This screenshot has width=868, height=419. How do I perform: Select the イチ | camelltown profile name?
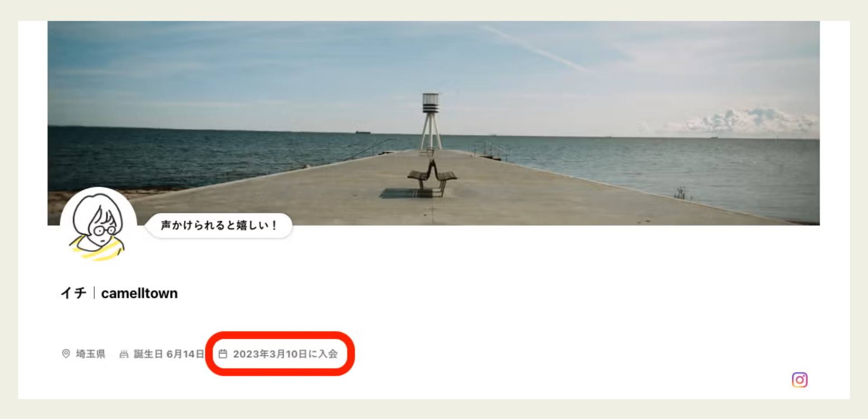coord(119,293)
